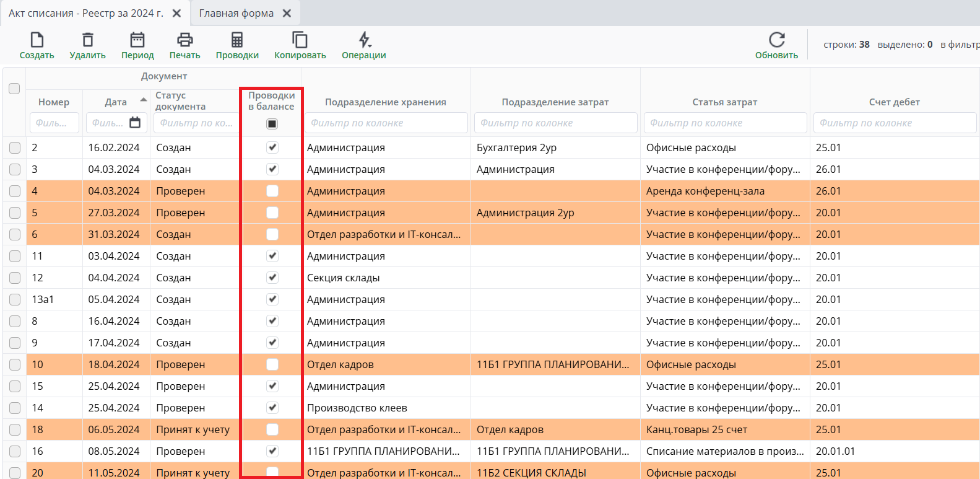Open Проводки calculator icon
Image resolution: width=980 pixels, height=479 pixels.
point(237,40)
